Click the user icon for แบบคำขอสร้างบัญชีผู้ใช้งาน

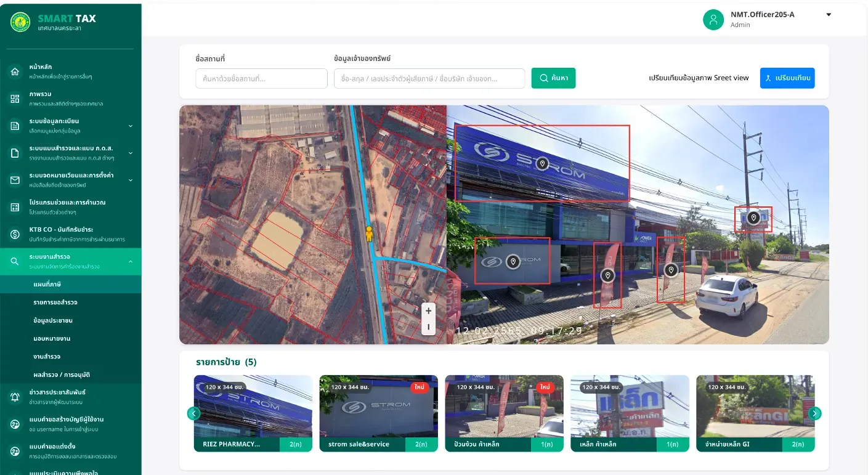(x=15, y=424)
